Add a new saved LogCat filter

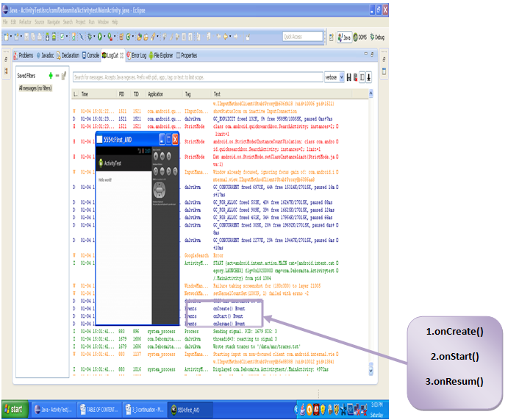[x=51, y=76]
